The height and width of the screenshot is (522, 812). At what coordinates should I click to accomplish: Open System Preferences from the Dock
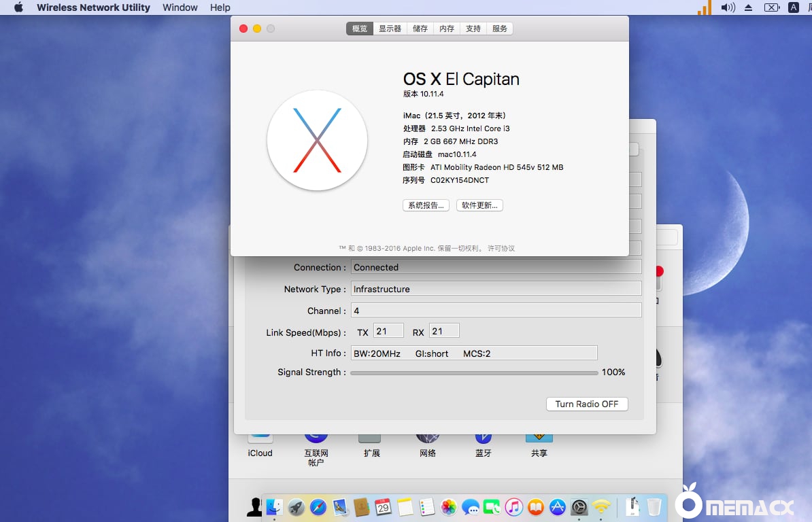point(578,506)
